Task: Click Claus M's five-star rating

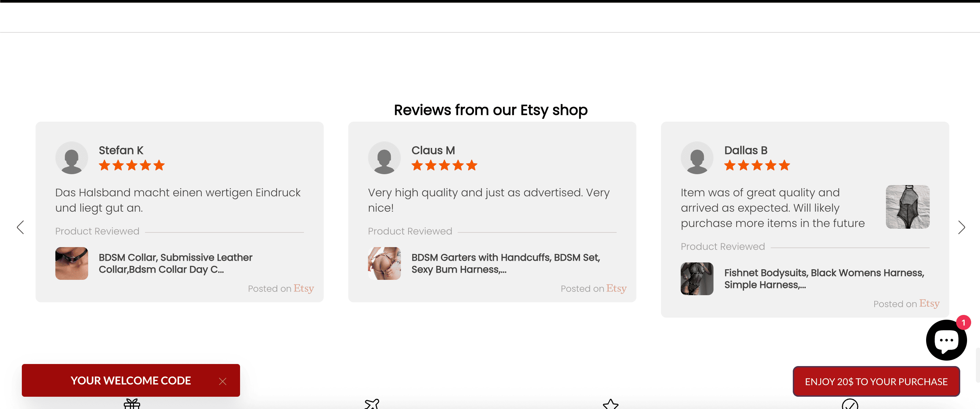Action: [444, 165]
